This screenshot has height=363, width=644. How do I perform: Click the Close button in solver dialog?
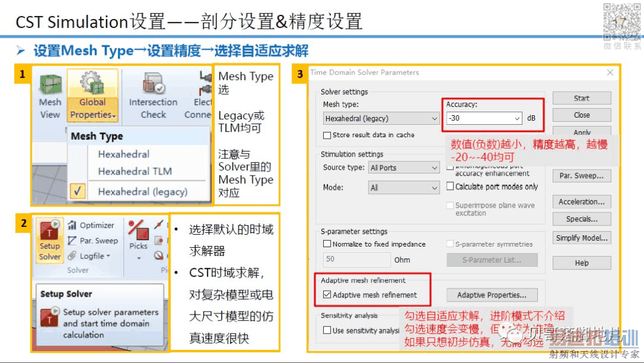(581, 115)
